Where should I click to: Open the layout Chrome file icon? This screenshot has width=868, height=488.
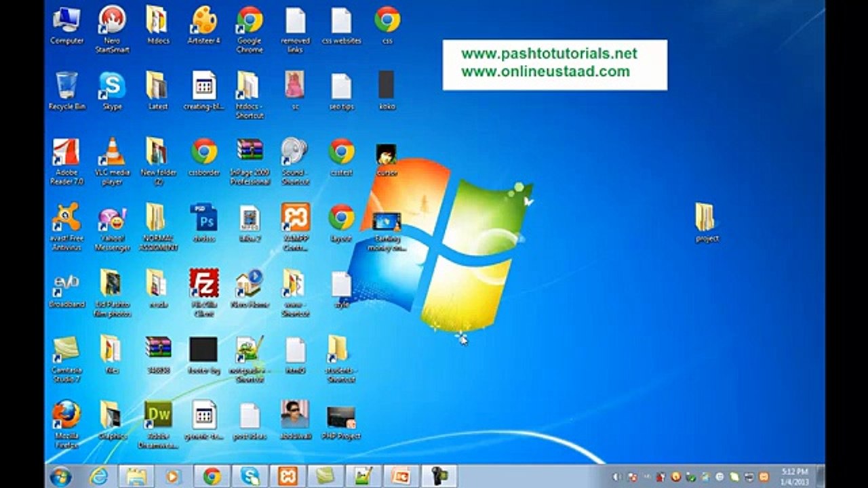341,223
